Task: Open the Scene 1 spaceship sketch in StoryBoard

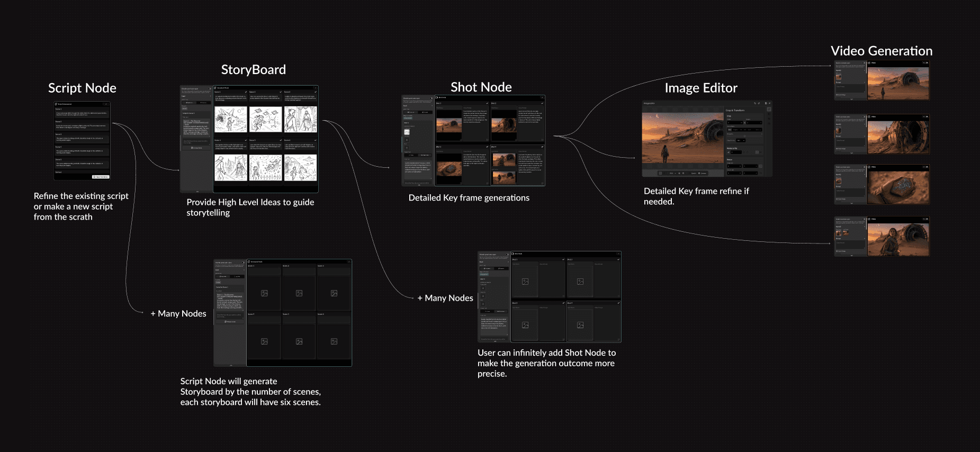Action: click(231, 119)
